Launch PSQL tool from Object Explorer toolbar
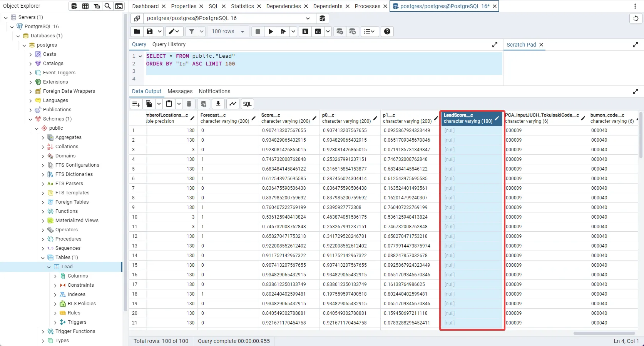644x346 pixels. (119, 6)
